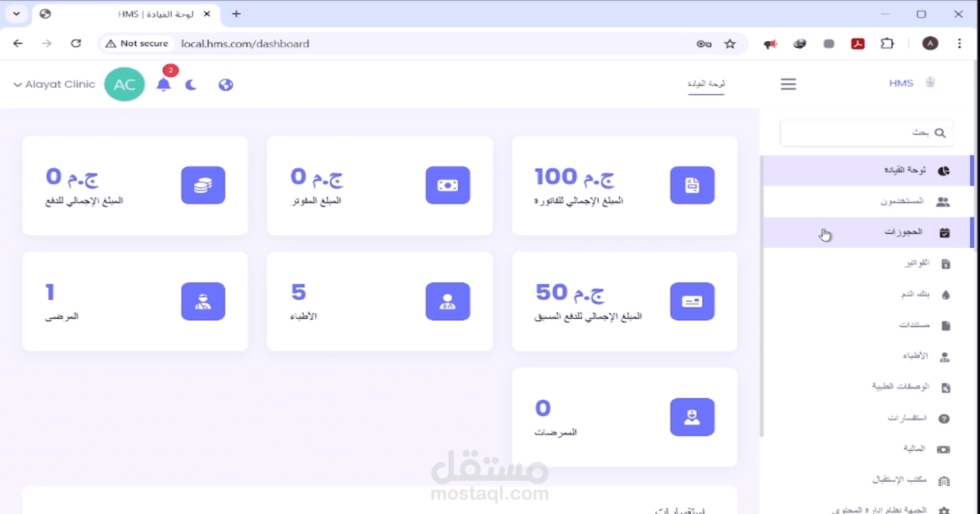Toggle the sidebar with the hamburger icon
The height and width of the screenshot is (514, 980).
pyautogui.click(x=788, y=84)
